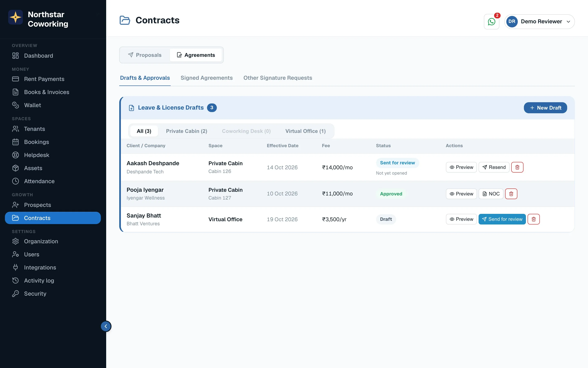Switch to Proposals view
Screen dimensions: 588x368
pos(145,55)
